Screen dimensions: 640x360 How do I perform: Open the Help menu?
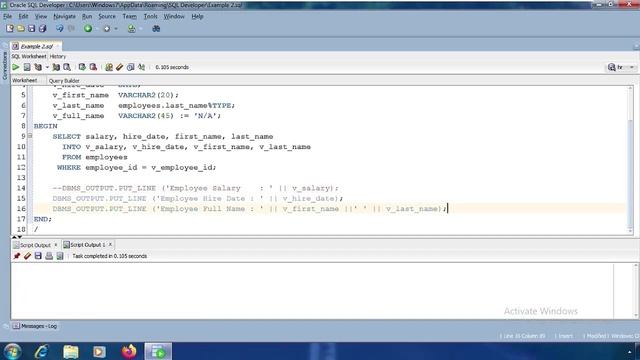[x=197, y=16]
